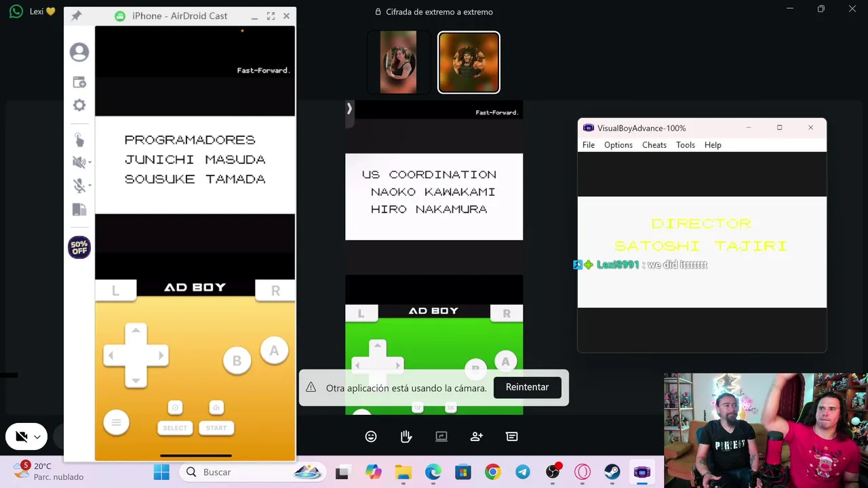Switch to OBS Studio on the taskbar
The image size is (868, 488).
[553, 472]
